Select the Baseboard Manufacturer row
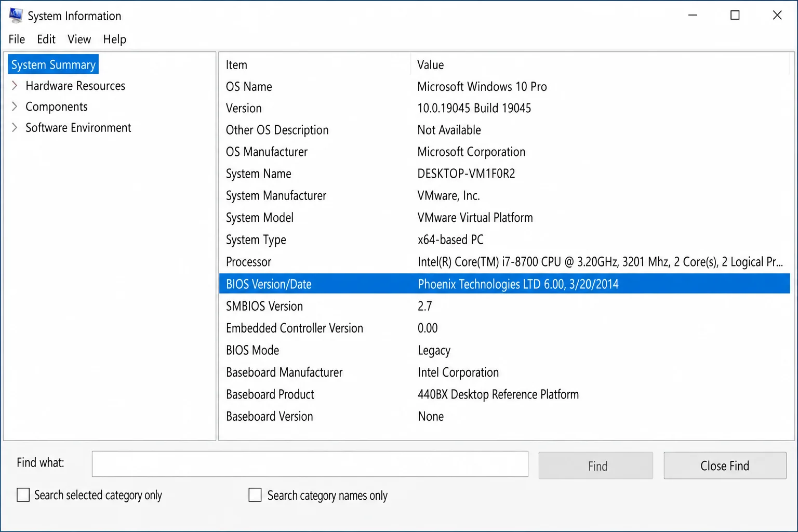798x532 pixels. pos(504,372)
